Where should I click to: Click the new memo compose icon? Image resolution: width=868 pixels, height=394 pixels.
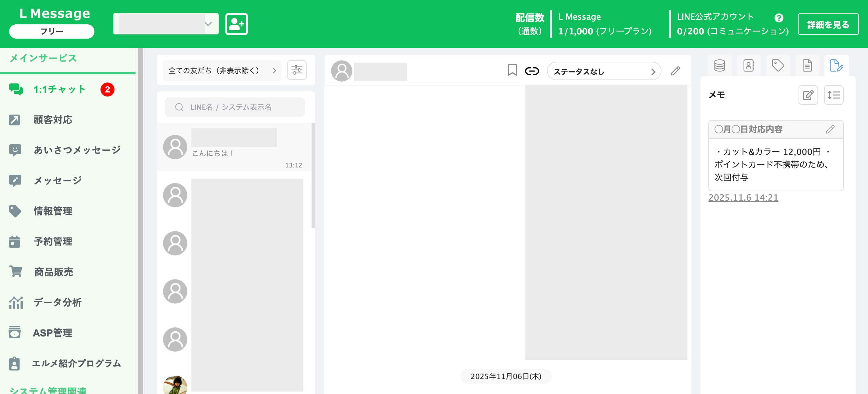click(x=808, y=95)
